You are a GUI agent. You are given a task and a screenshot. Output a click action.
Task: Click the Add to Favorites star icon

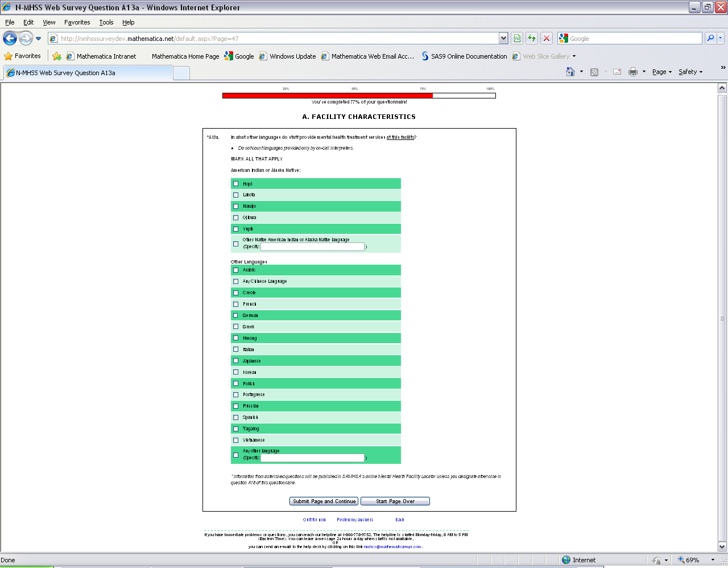click(57, 56)
